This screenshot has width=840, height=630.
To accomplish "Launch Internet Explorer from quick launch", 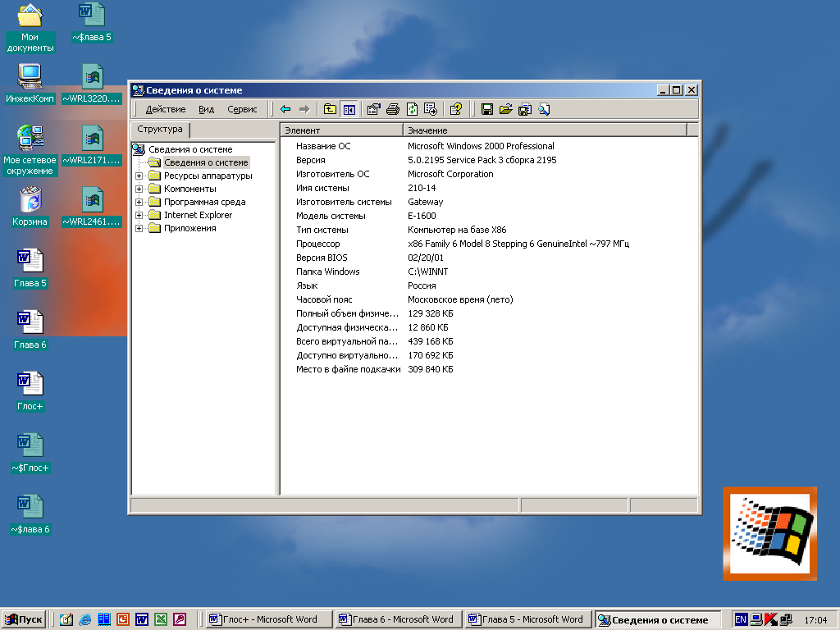I will tap(85, 620).
